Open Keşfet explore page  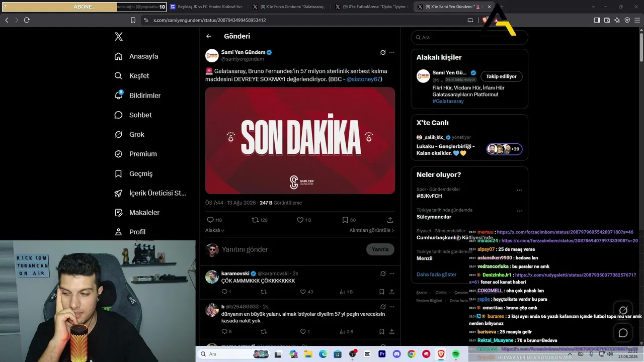click(132, 76)
